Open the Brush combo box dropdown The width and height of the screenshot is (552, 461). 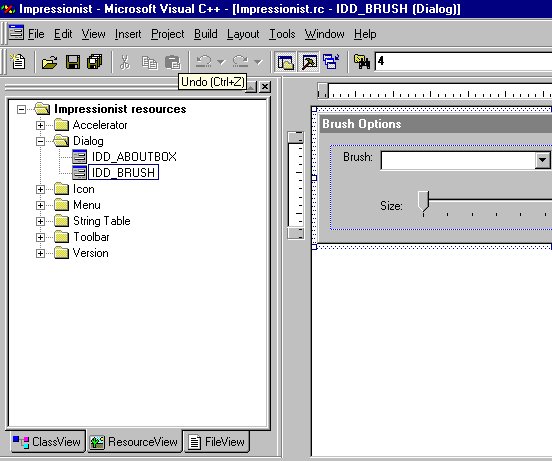[542, 160]
